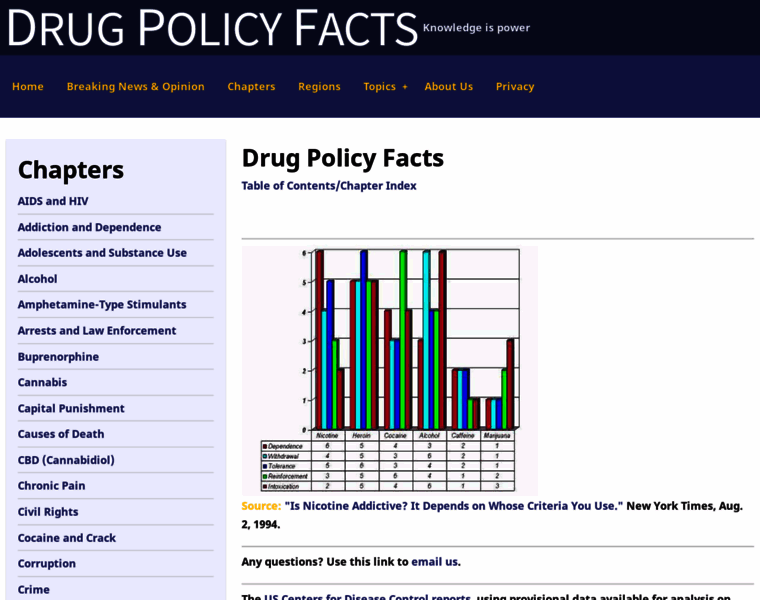Expand the Topics plus submenu indicator
Image resolution: width=760 pixels, height=600 pixels.
[x=405, y=87]
